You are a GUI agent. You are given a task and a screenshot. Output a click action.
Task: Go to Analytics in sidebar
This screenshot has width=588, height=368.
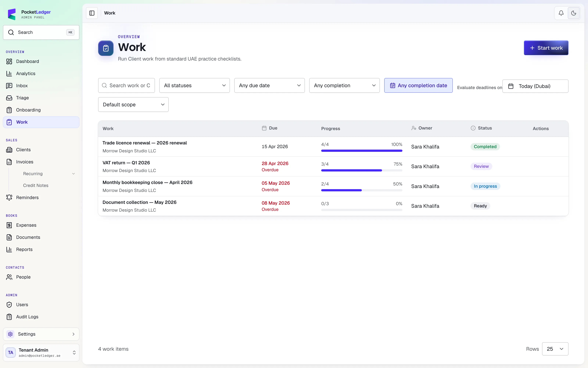click(x=41, y=73)
